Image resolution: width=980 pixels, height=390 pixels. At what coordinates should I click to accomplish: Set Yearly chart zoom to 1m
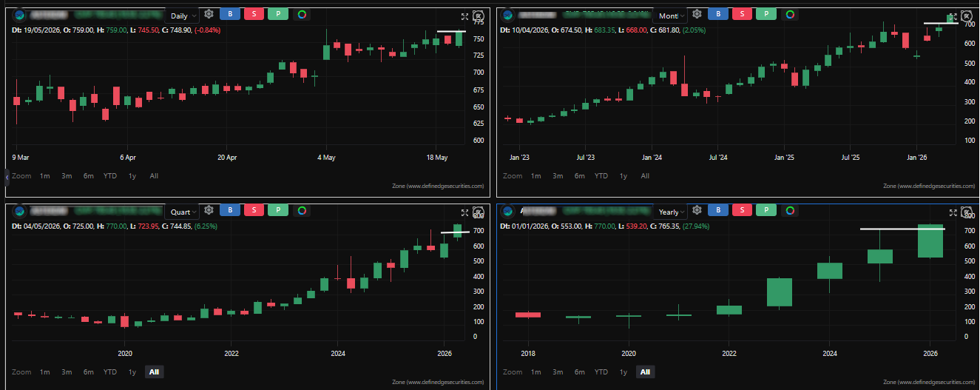[x=536, y=372]
